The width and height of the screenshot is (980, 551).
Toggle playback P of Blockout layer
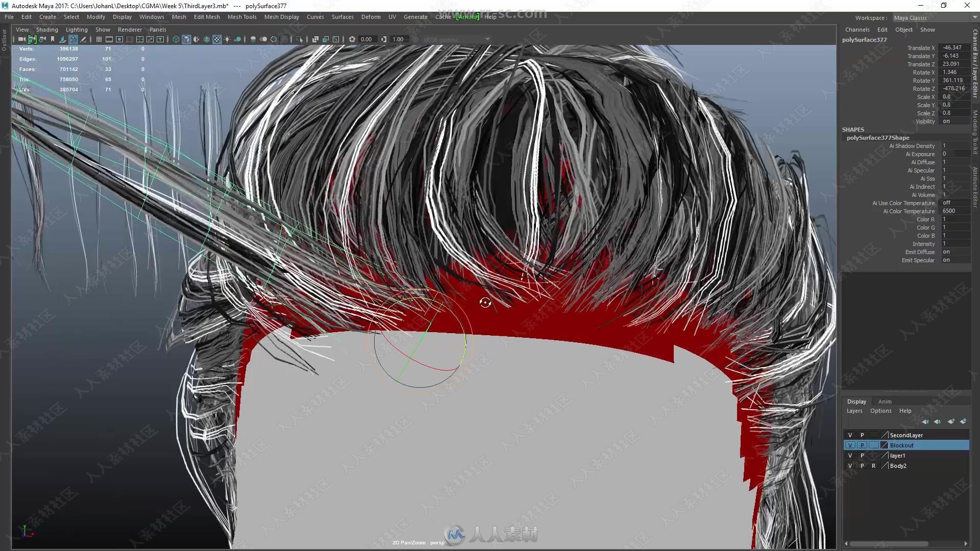tap(862, 445)
